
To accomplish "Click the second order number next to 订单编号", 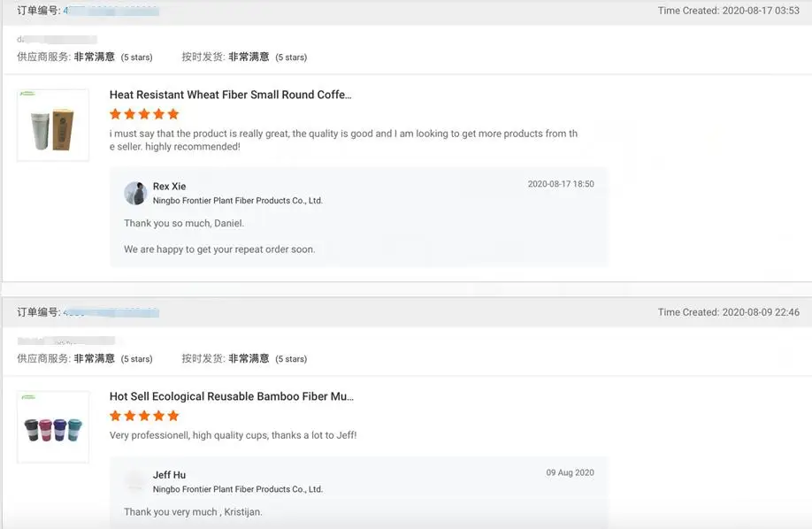I will (x=111, y=312).
